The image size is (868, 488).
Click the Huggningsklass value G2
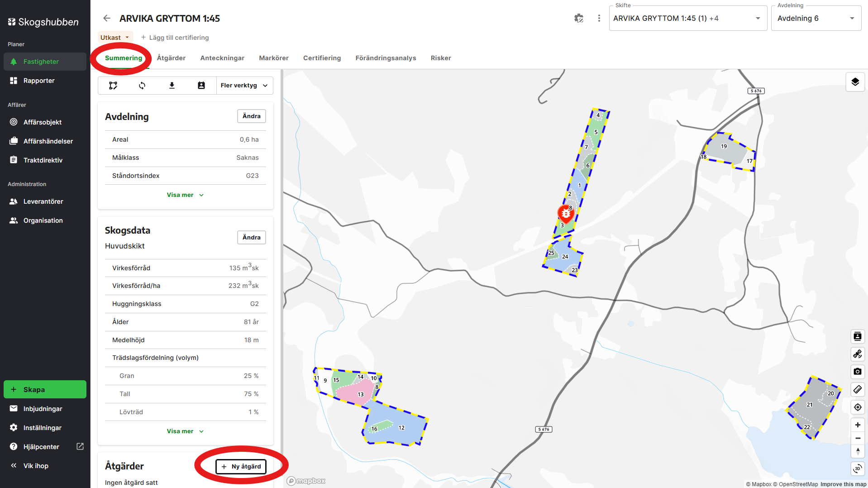254,304
